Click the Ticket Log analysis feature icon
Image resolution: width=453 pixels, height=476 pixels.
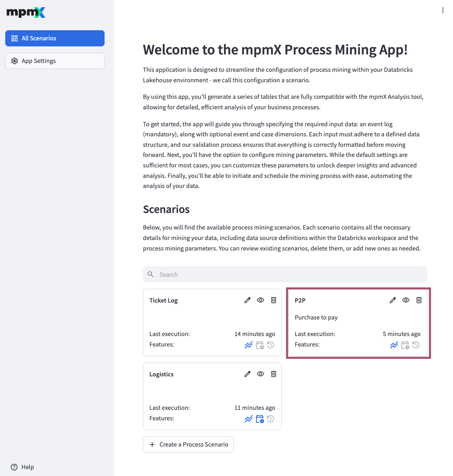pyautogui.click(x=249, y=345)
